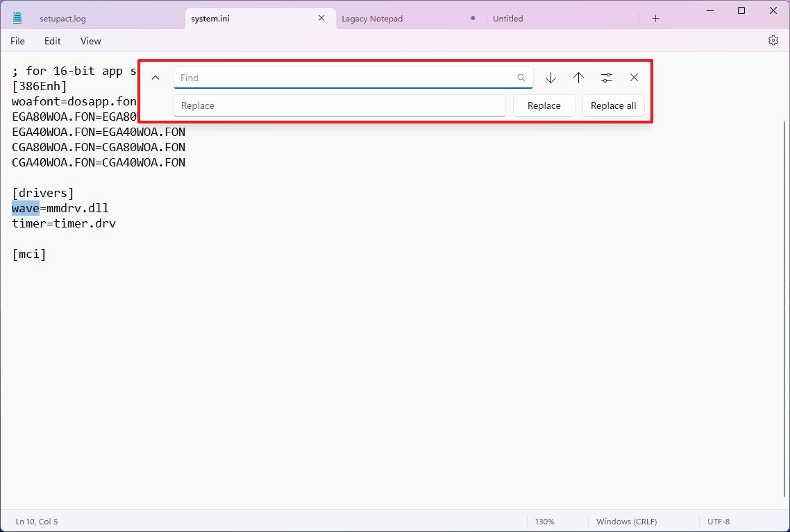
Task: Change encoding via UTF-8 in status bar
Action: point(718,521)
